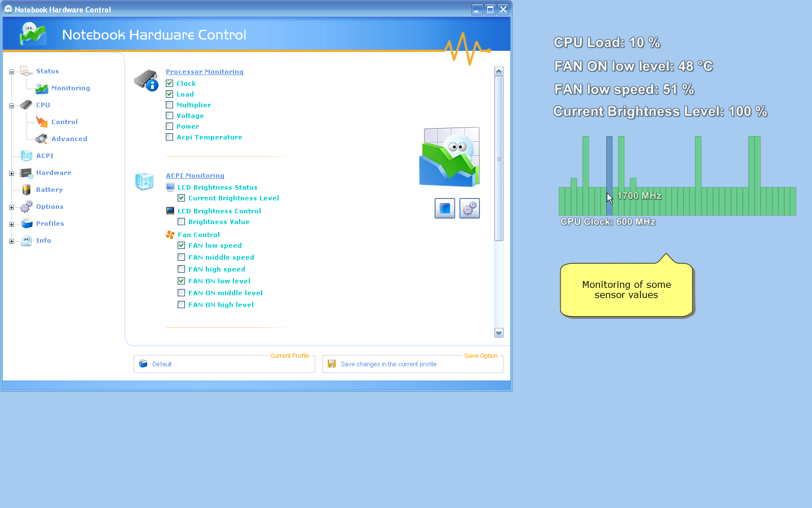Enable FAN middle speed monitoring
The image size is (812, 508).
[x=182, y=257]
